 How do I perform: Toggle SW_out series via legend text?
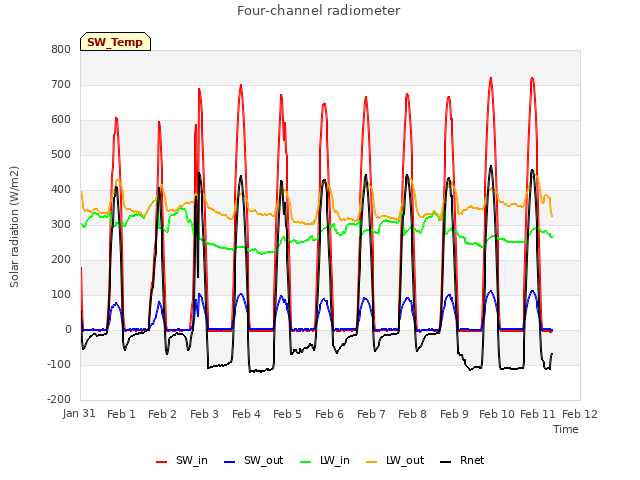[264, 460]
